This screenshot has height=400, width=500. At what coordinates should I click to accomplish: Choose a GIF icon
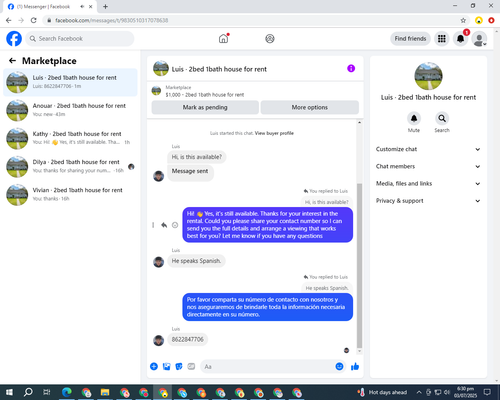pos(191,366)
